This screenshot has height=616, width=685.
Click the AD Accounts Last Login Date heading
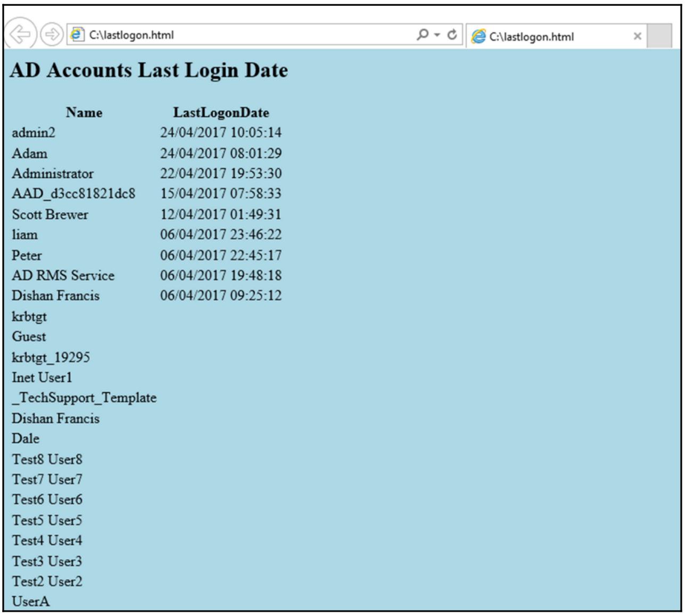(x=148, y=70)
